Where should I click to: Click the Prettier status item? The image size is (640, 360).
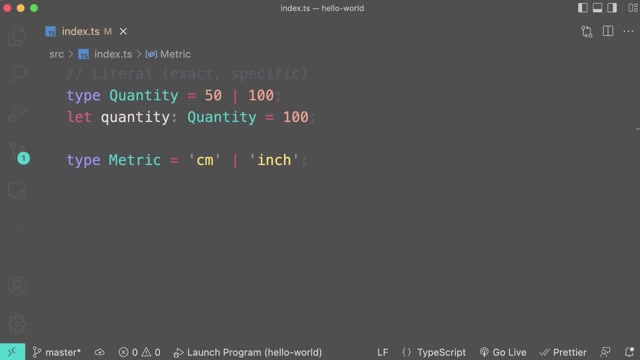click(x=563, y=352)
